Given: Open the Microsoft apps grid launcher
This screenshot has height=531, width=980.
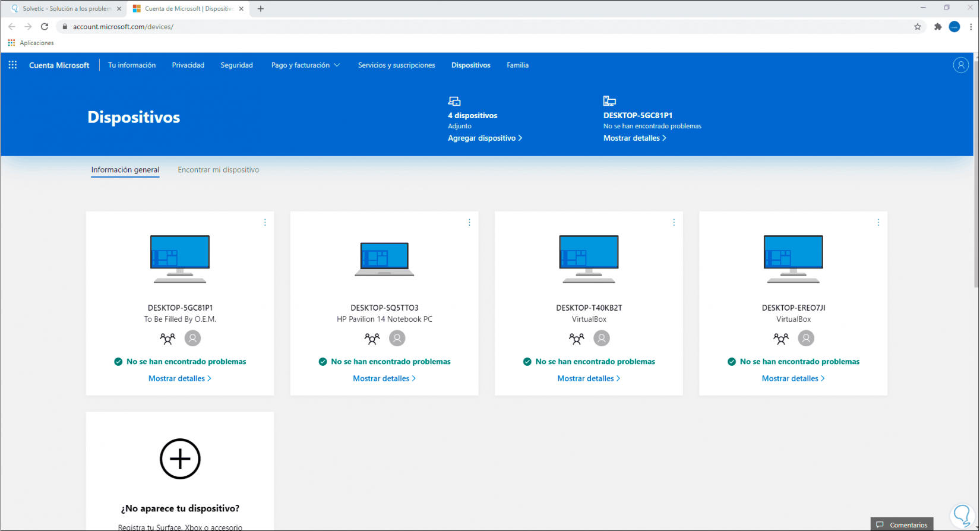Looking at the screenshot, I should tap(12, 65).
